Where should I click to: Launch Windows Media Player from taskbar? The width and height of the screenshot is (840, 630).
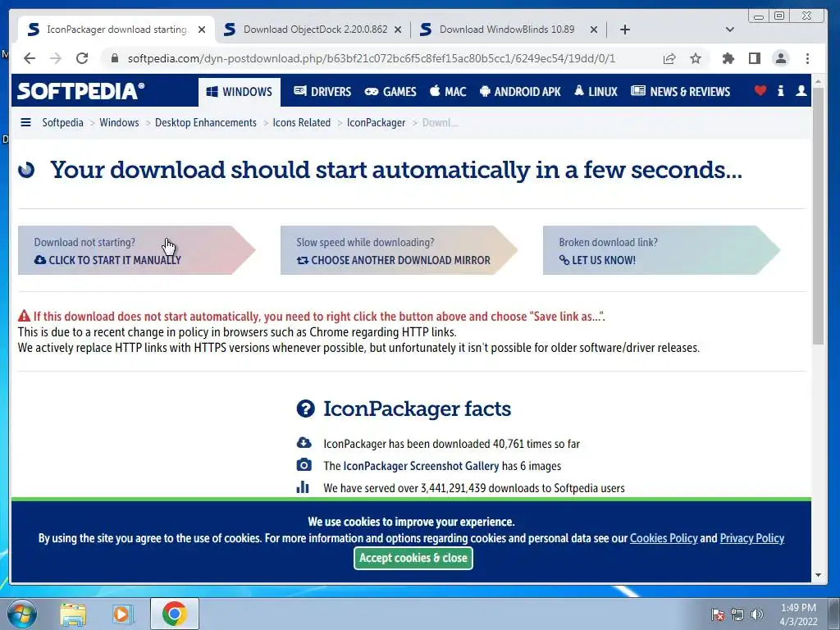[x=121, y=614]
